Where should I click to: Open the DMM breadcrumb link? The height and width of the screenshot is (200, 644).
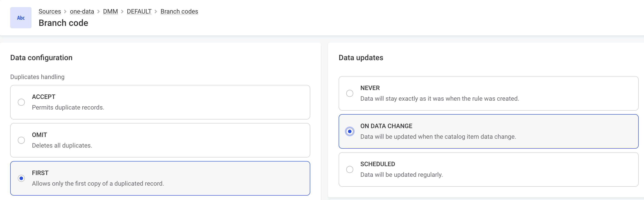(110, 11)
